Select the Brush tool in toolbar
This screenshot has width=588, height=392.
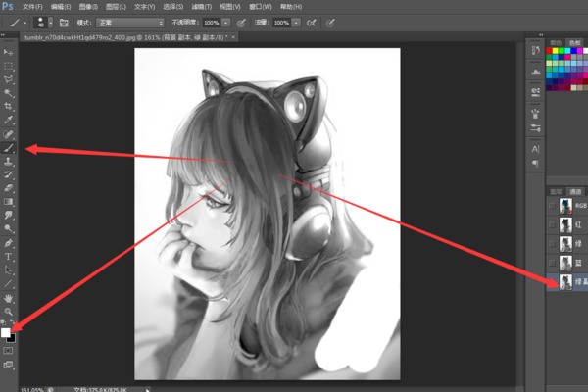[9, 147]
